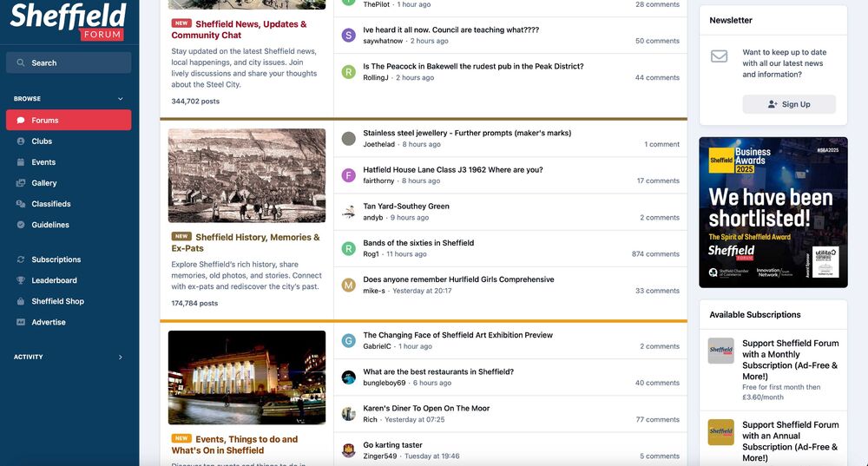
Task: Open Hatfield House Lane Class J3 topic
Action: [x=453, y=170]
